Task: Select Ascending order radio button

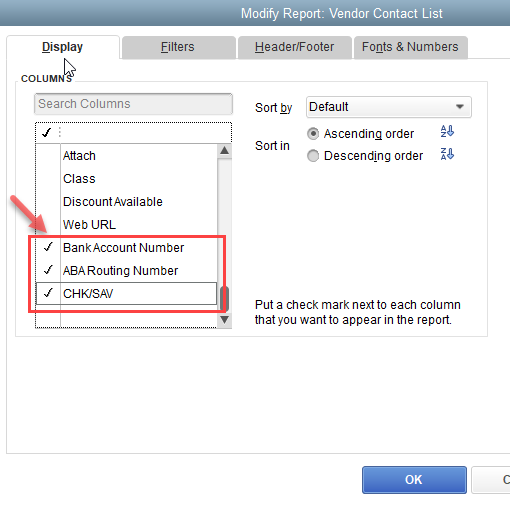Action: 313,134
